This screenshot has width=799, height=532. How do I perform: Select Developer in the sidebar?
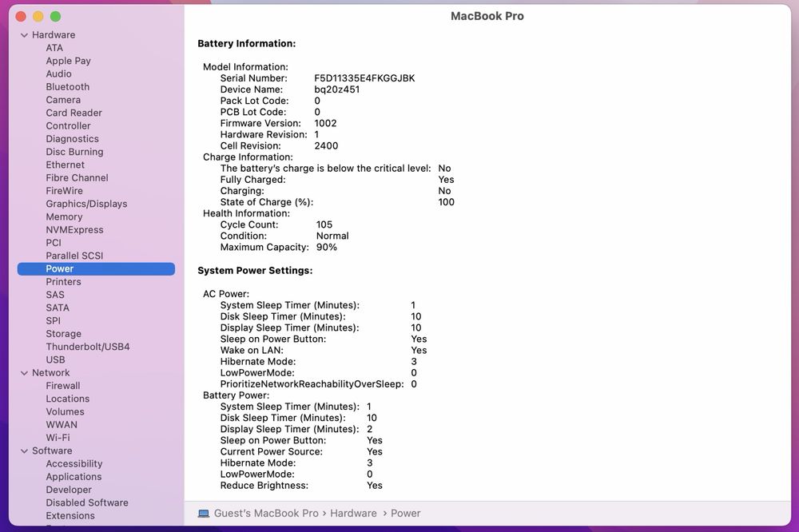point(69,490)
